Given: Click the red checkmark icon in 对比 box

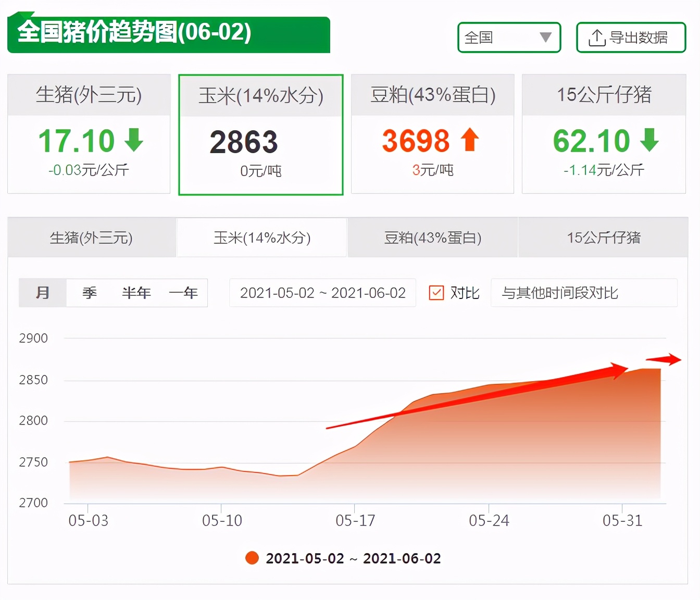Looking at the screenshot, I should pyautogui.click(x=436, y=293).
